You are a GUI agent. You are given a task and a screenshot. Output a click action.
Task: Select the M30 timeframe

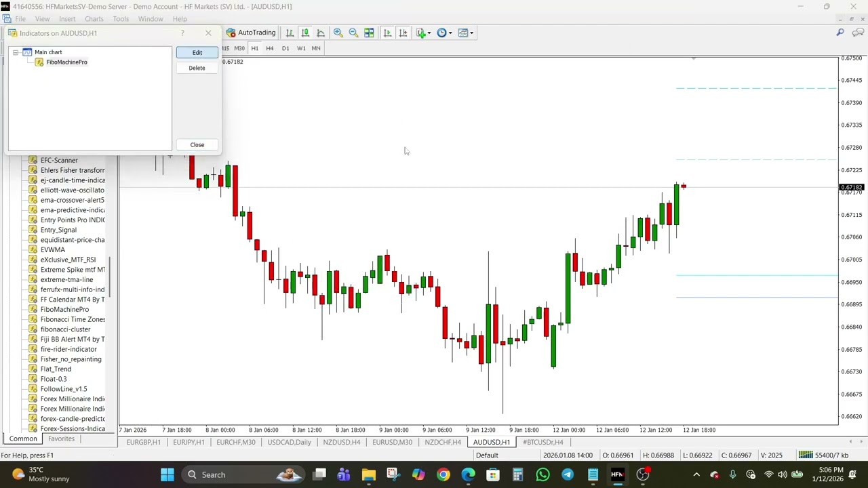coord(239,48)
